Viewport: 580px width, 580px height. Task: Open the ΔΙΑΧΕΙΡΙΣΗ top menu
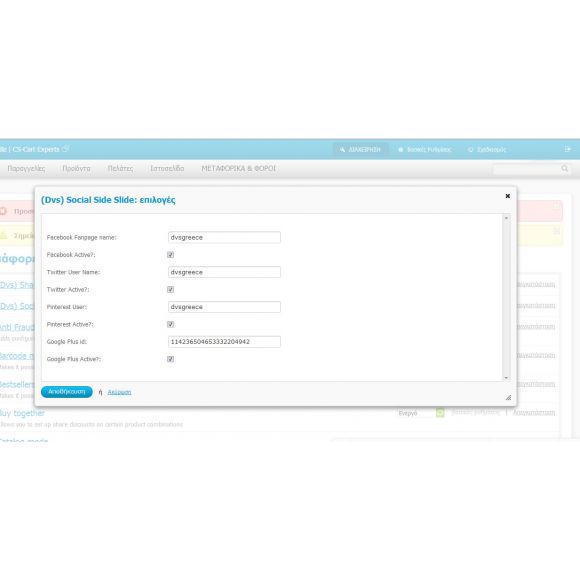click(360, 149)
